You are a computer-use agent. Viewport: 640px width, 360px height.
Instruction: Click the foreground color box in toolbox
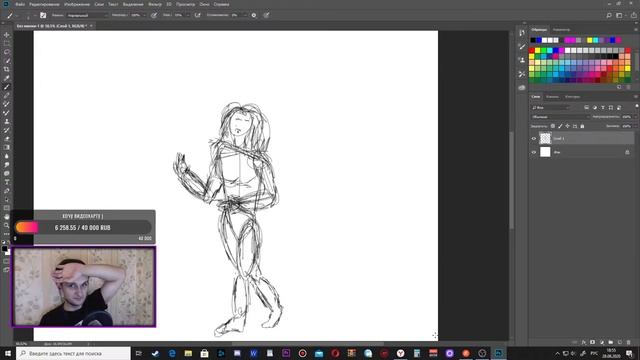pos(4,248)
